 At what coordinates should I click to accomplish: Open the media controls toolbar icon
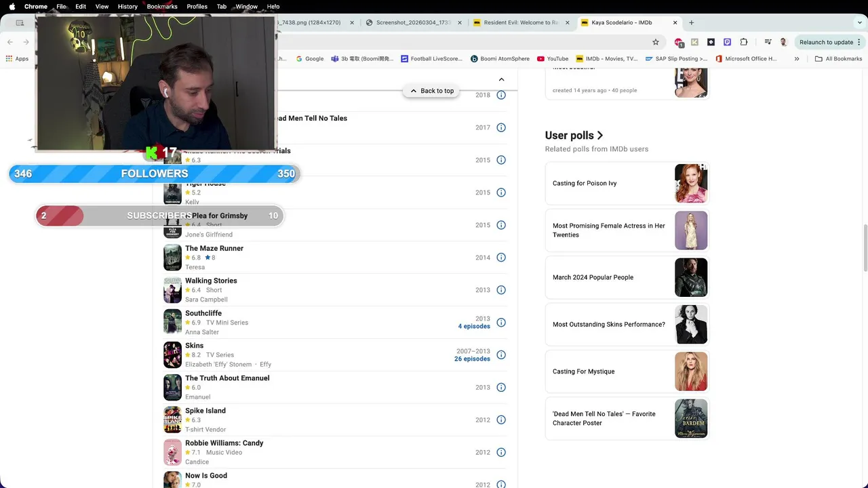(x=767, y=42)
